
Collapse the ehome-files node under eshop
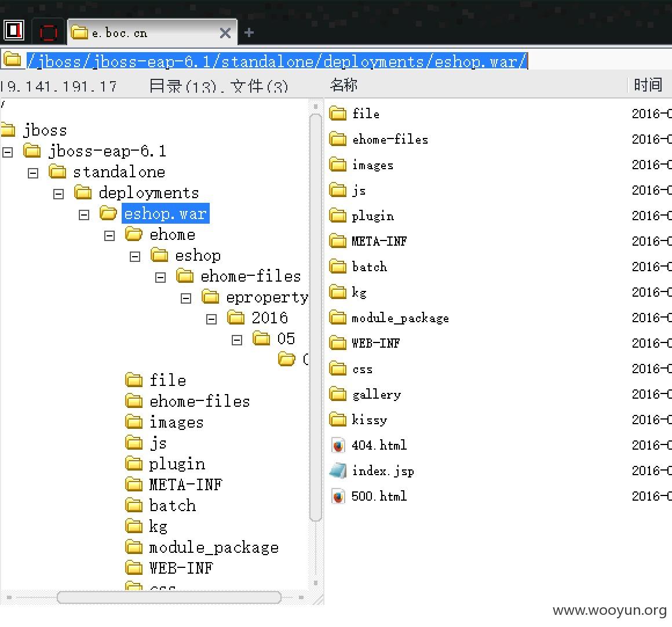pos(160,278)
